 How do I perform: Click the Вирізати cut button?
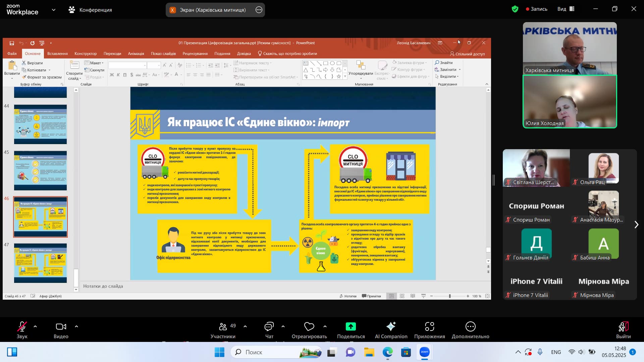(x=32, y=63)
